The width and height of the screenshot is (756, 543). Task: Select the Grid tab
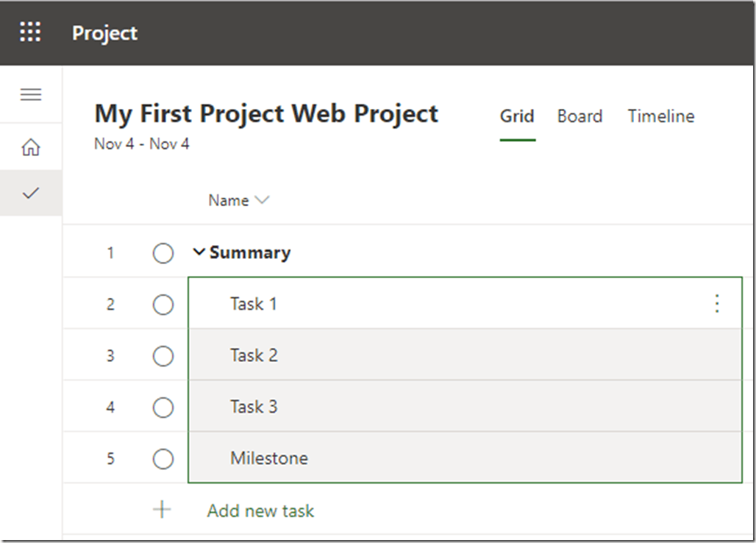tap(517, 116)
